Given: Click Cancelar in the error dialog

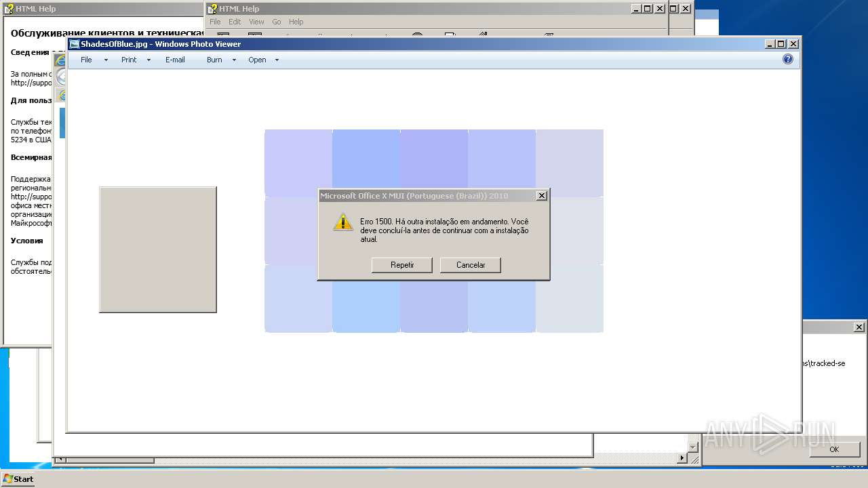Looking at the screenshot, I should [471, 265].
